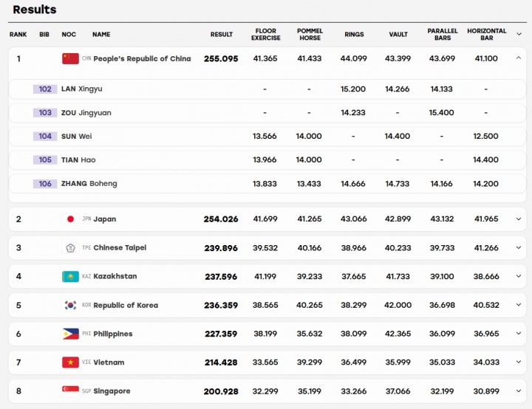Click the Vietnam flag icon
Viewport: 532px width, 409px height.
pos(70,362)
